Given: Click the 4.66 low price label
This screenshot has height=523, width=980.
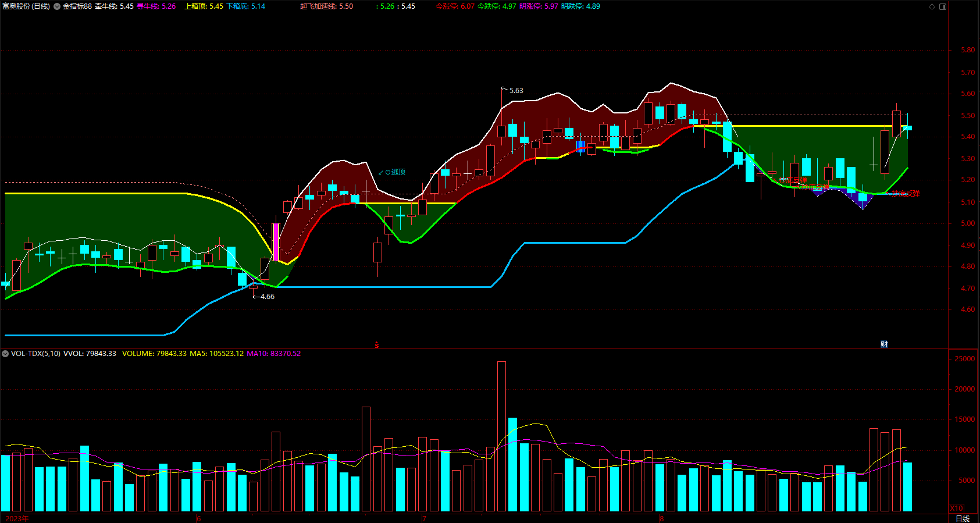Looking at the screenshot, I should click(268, 297).
